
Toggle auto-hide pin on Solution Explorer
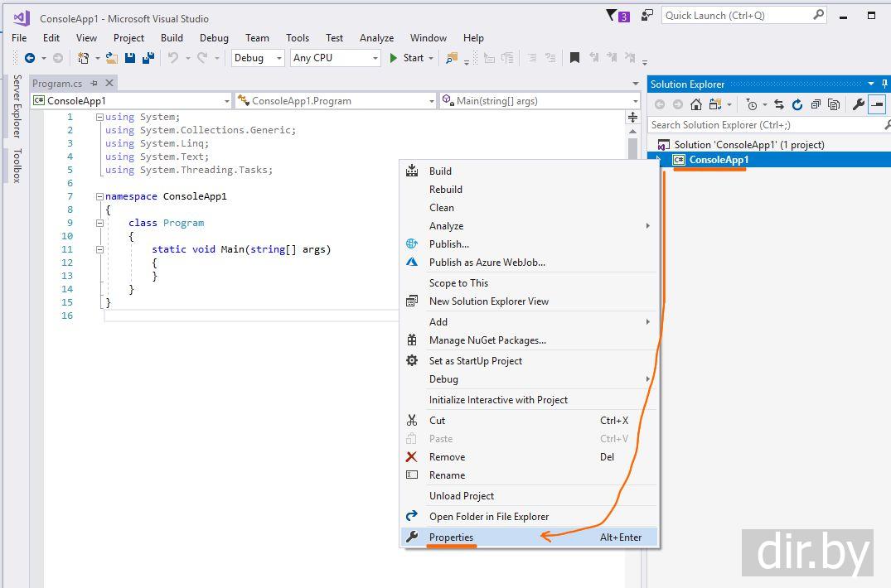pyautogui.click(x=884, y=84)
